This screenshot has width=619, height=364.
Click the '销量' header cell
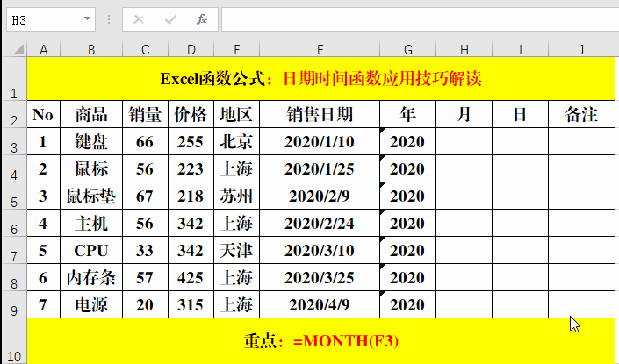[145, 114]
